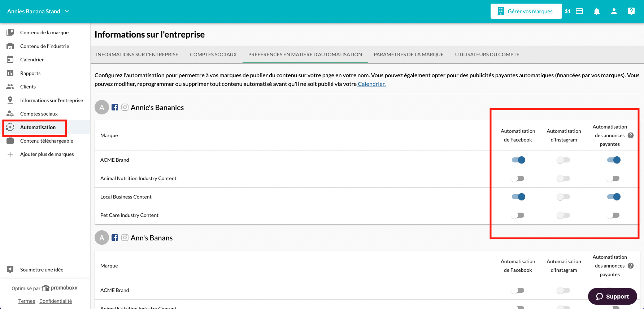Toggle Instagram automation for ACME Brand in Annie's Bananies
This screenshot has width=644, height=309.
click(563, 160)
